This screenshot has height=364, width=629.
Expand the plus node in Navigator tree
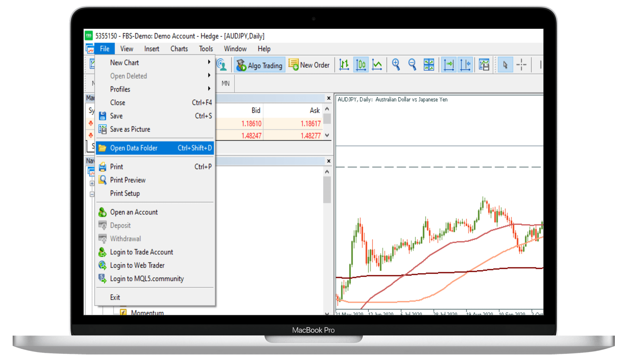click(92, 184)
